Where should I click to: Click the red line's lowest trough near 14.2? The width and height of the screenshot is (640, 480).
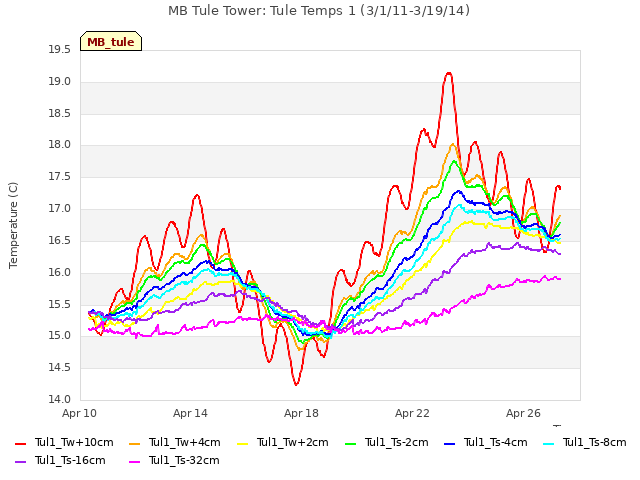coord(296,384)
